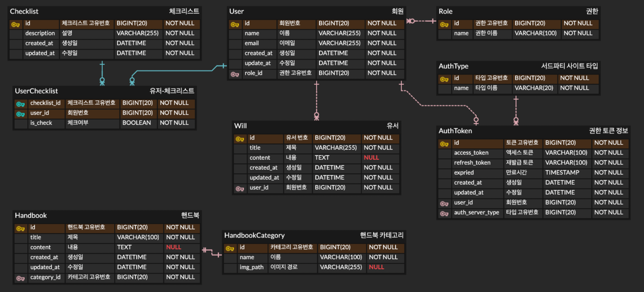Screen dimensions: 644x292
Task: Click the User table id key icon
Action: (235, 24)
